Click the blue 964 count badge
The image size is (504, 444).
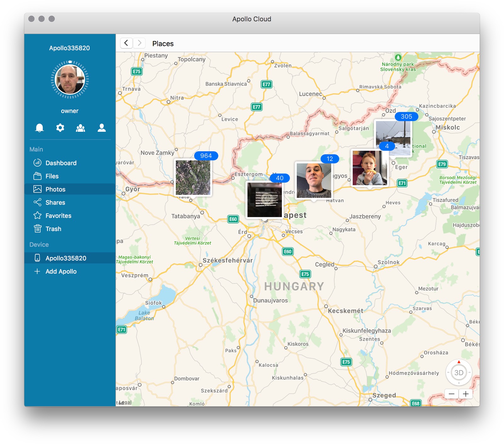[x=206, y=155]
